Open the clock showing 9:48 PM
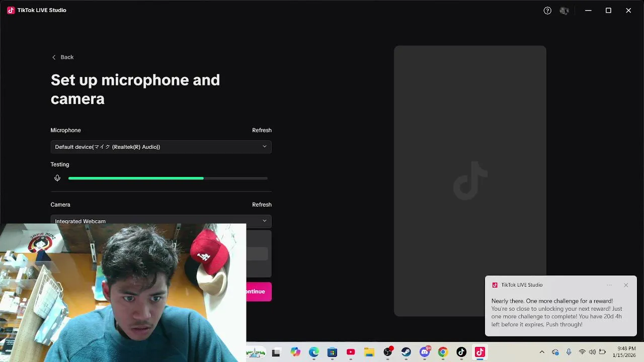 [624, 352]
